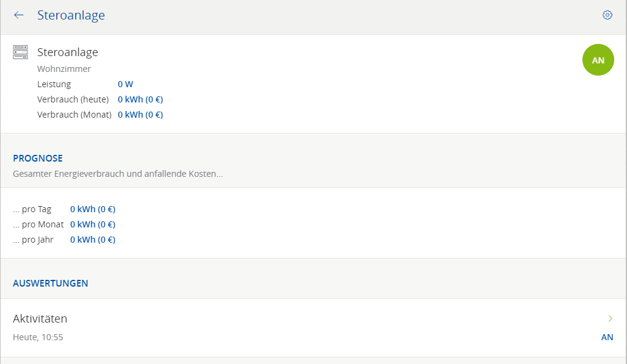Click the Gesamter Energieverbrauch description text

click(118, 174)
